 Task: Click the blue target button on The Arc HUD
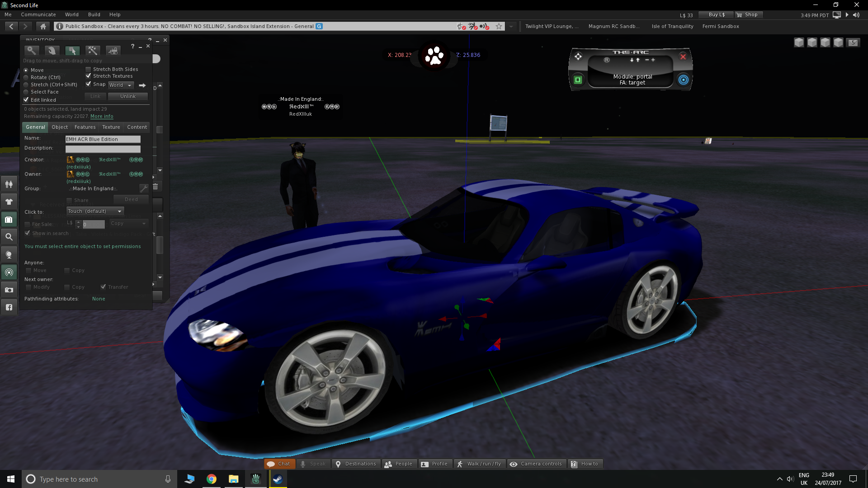684,80
